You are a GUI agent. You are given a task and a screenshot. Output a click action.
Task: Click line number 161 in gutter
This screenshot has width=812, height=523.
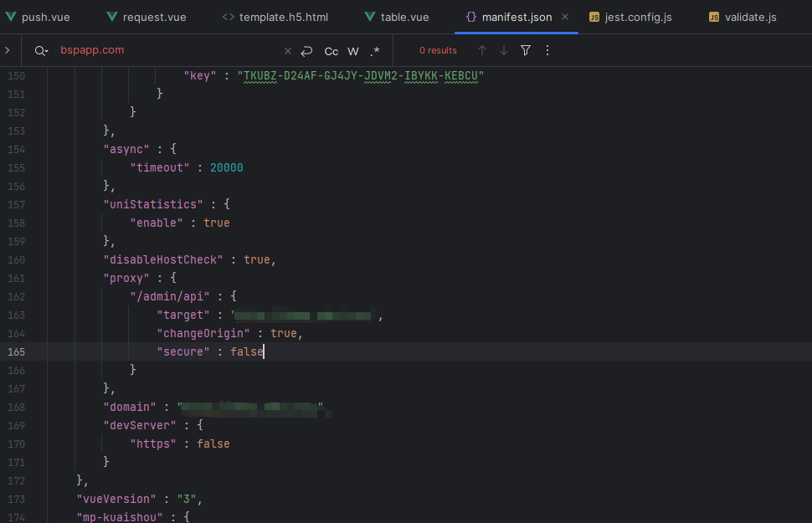(x=17, y=278)
